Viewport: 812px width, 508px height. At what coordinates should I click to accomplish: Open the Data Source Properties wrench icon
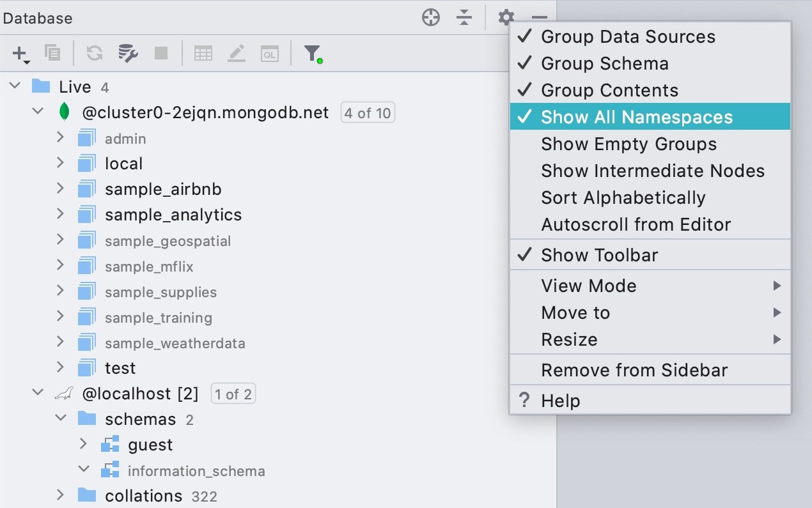click(x=127, y=54)
